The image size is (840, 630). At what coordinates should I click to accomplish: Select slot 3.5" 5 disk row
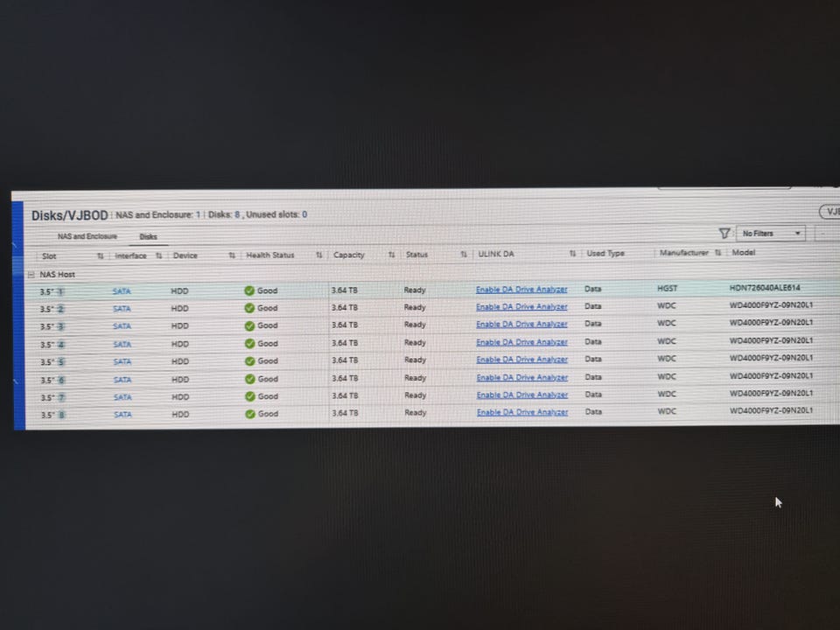432,360
